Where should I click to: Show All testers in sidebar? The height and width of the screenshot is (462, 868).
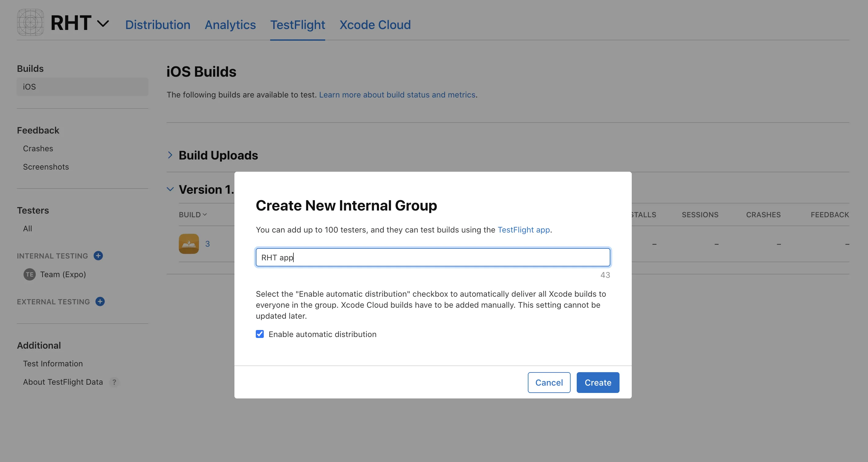click(28, 229)
